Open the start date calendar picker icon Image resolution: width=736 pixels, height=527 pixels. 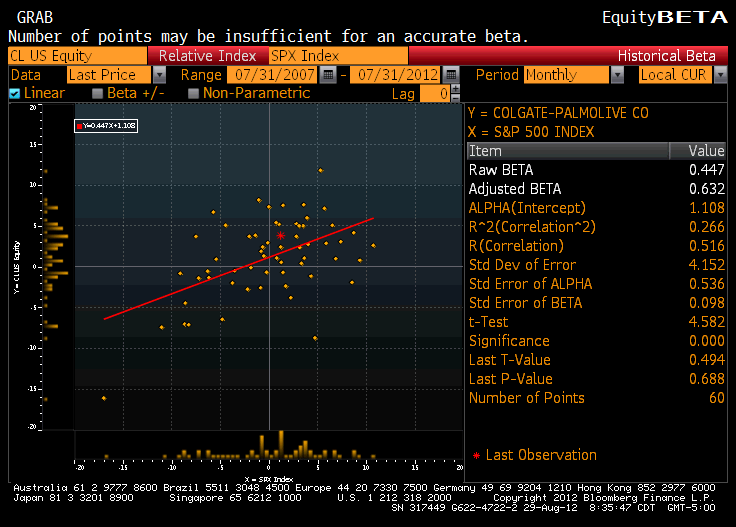tap(328, 75)
